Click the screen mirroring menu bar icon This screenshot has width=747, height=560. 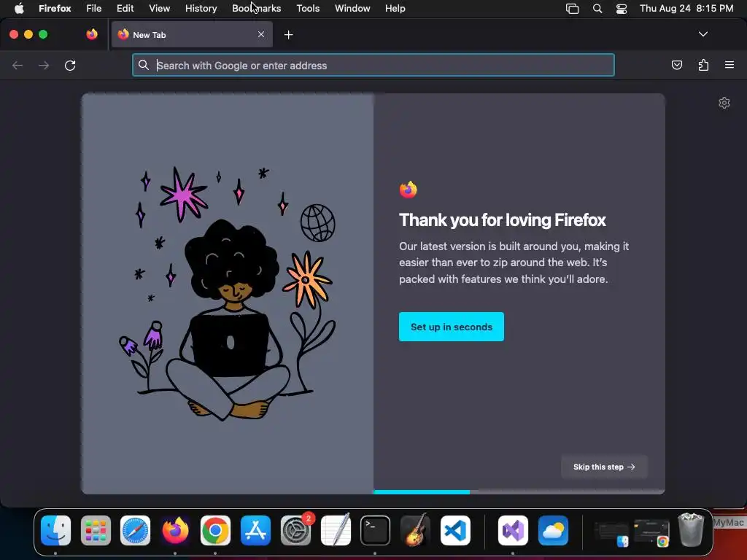572,9
